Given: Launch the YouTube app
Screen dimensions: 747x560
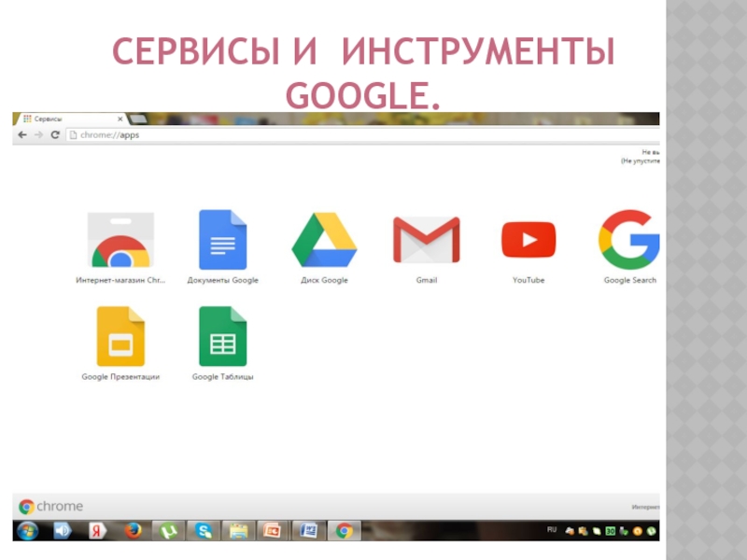Looking at the screenshot, I should click(x=529, y=246).
